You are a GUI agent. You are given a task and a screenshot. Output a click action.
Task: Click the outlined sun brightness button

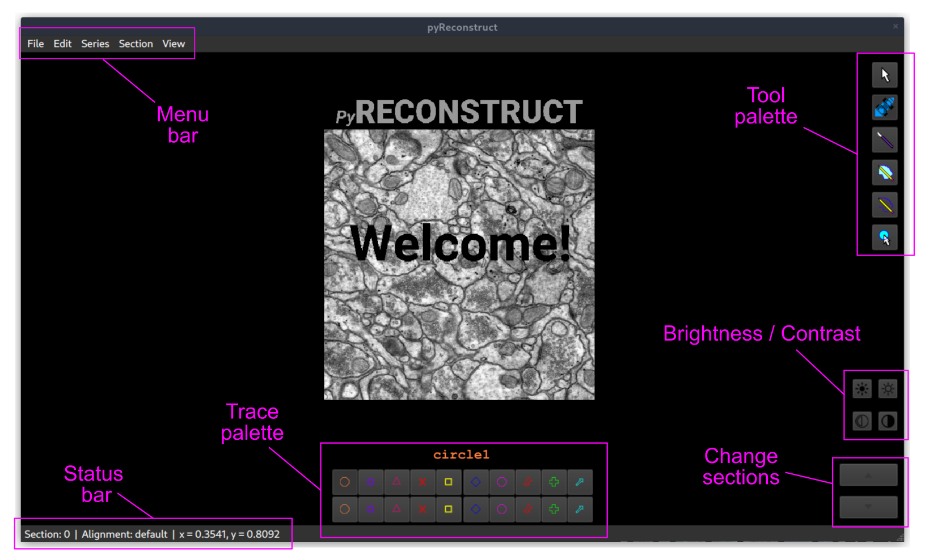click(x=888, y=389)
